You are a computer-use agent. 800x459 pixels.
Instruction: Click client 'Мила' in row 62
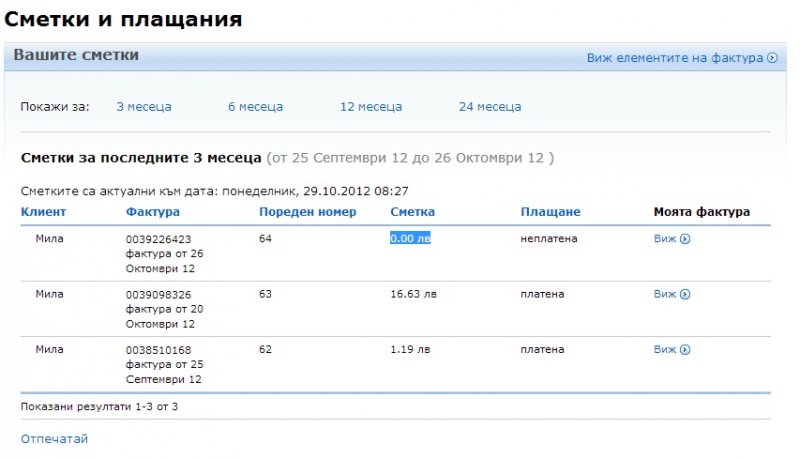point(49,349)
